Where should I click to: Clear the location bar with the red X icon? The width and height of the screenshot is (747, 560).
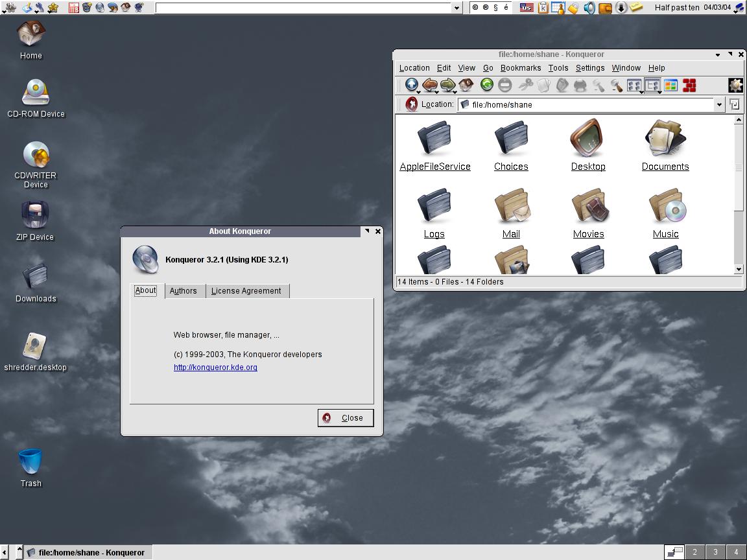(x=412, y=104)
